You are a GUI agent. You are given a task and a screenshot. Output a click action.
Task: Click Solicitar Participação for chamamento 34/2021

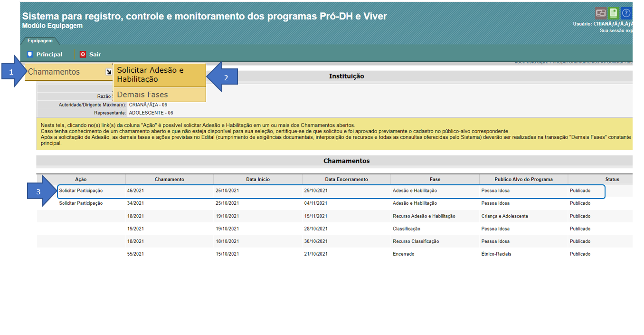click(81, 203)
